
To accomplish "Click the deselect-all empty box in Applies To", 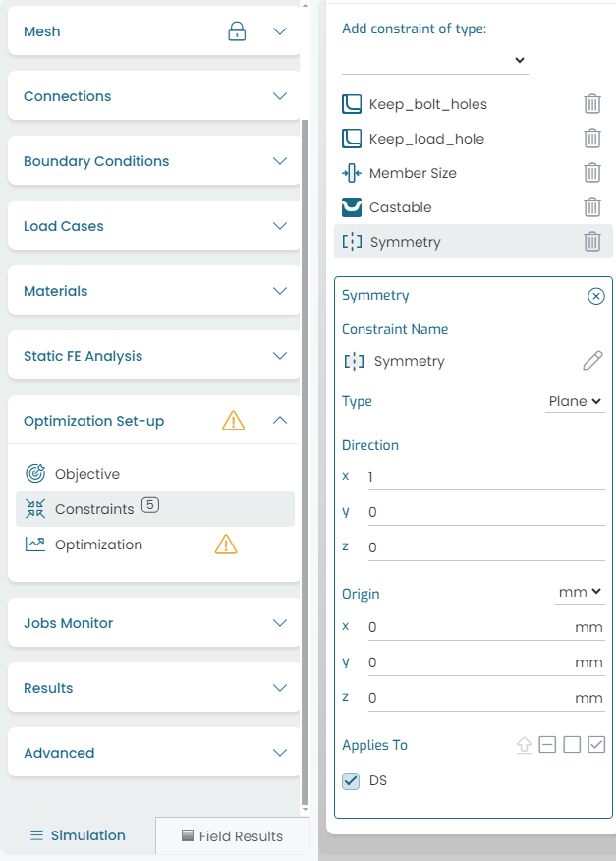I will [x=572, y=745].
